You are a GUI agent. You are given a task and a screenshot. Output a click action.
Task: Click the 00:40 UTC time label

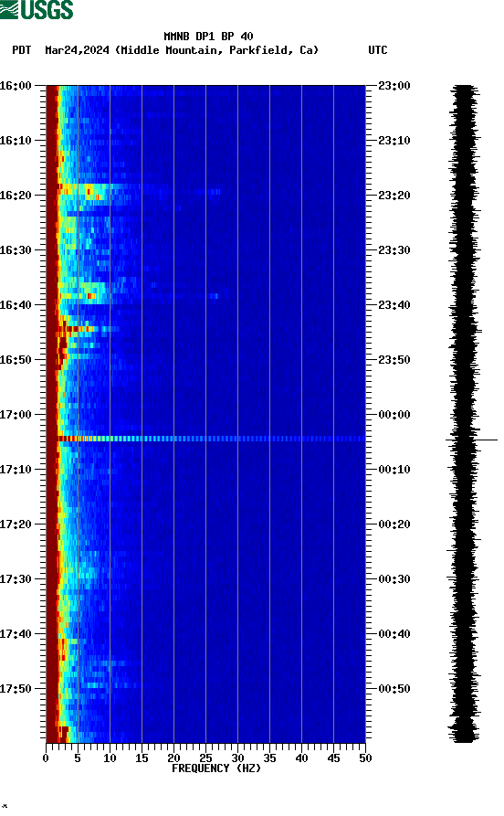394,634
